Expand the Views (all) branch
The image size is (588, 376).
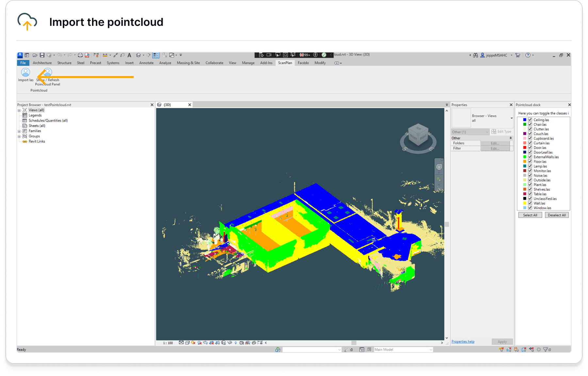pos(19,110)
